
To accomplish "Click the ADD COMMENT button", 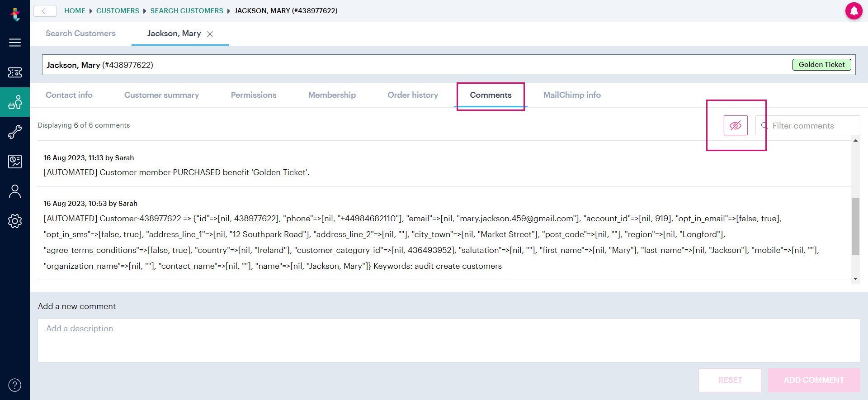I will 814,380.
